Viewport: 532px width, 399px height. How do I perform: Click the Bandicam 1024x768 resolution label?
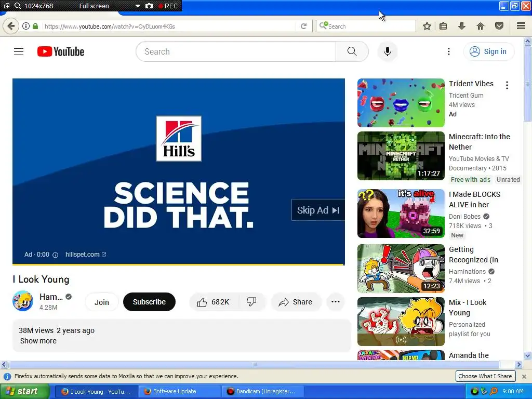point(38,6)
